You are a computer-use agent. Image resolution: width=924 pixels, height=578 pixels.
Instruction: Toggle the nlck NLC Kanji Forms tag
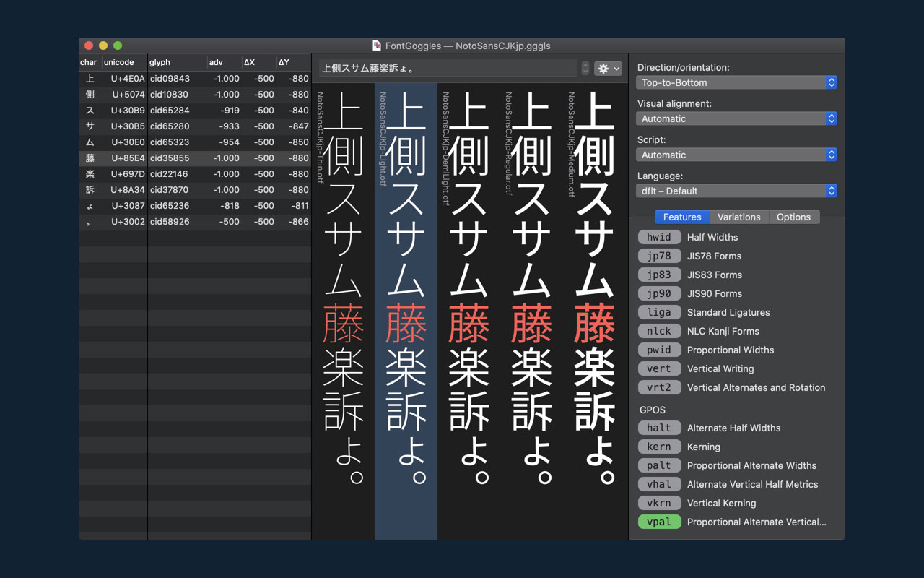coord(659,331)
